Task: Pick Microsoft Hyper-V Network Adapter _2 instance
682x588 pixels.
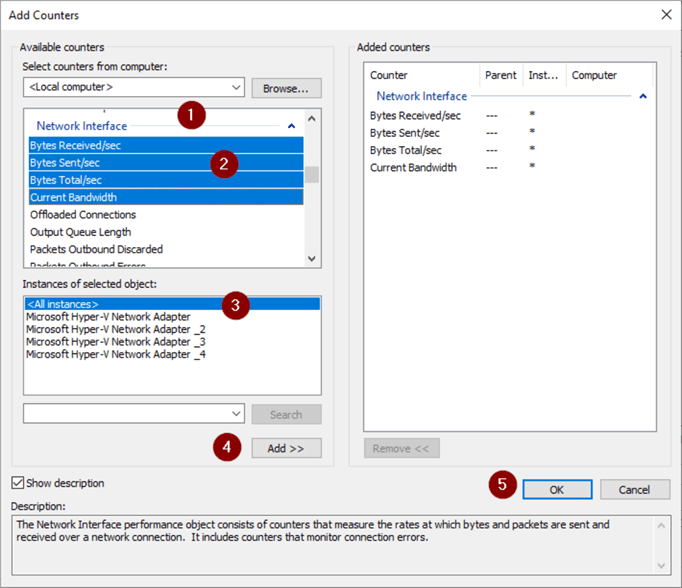Action: click(115, 329)
